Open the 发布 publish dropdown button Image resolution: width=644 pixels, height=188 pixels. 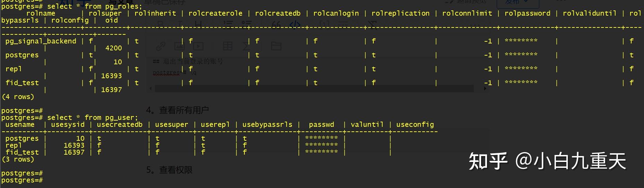[518, 3]
